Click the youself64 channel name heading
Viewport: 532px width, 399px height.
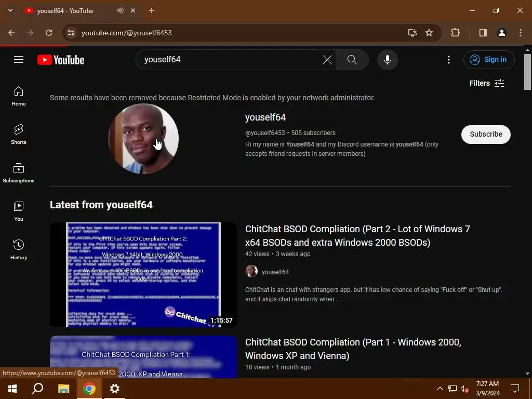[x=265, y=117]
